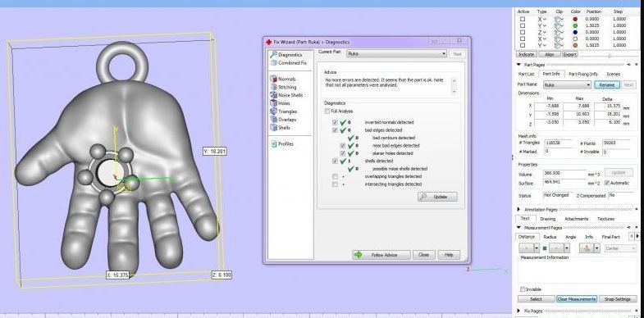Open the Current Part dropdown
The height and width of the screenshot is (318, 644).
(x=396, y=54)
